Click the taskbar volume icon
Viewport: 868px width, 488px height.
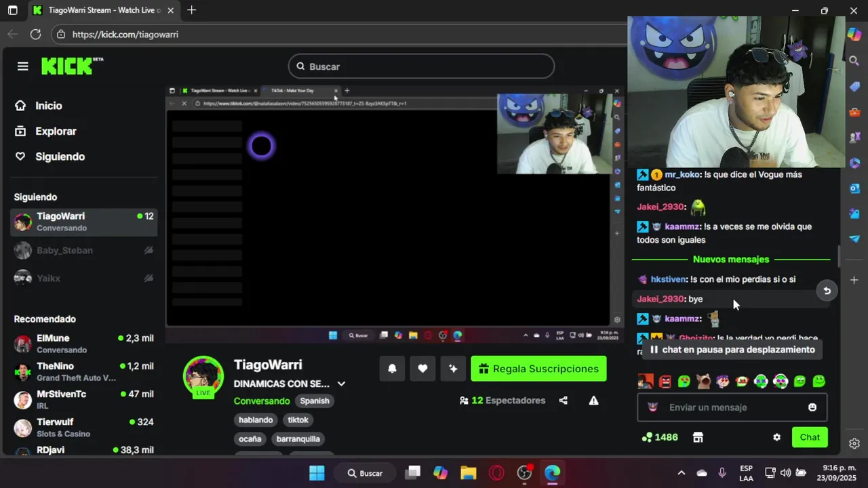(785, 473)
